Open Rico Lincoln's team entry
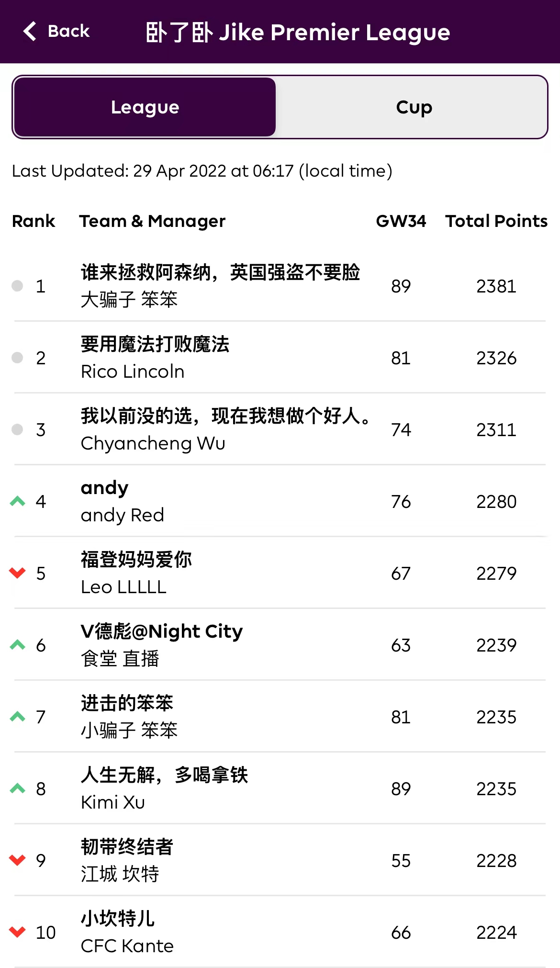 point(133,371)
